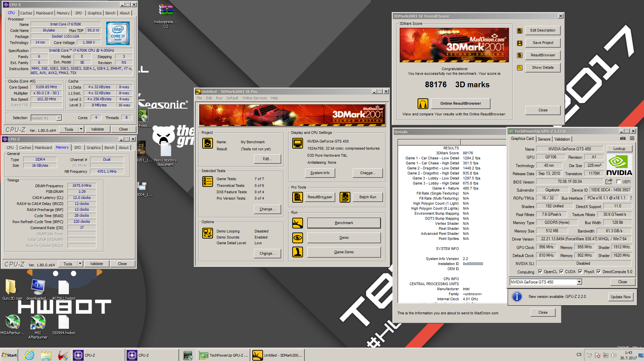
Task: Click the Edit Description icon in score window
Action: [x=519, y=31]
